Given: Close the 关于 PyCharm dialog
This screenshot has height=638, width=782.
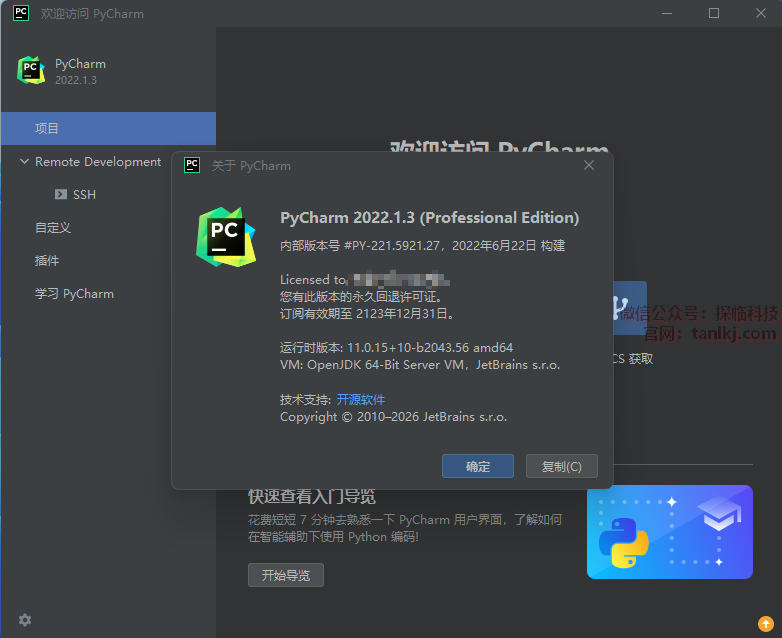Looking at the screenshot, I should coord(589,165).
